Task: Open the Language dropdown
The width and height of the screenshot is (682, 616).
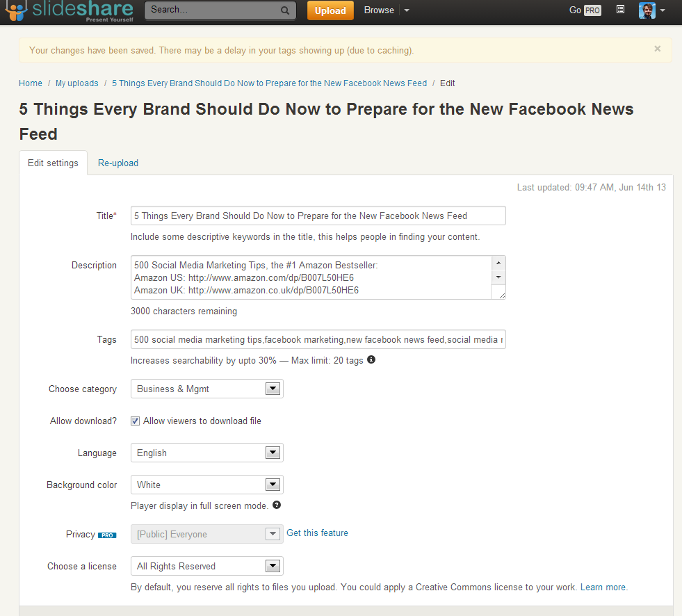Action: coord(207,453)
